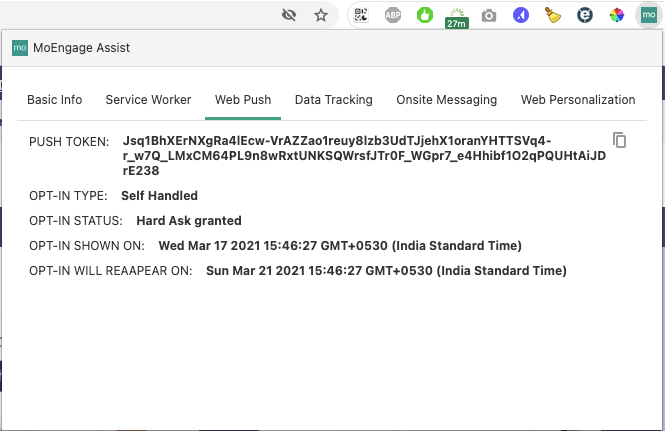Screen dimensions: 665x431
Task: Bookmark this page with the star icon
Action: point(321,15)
